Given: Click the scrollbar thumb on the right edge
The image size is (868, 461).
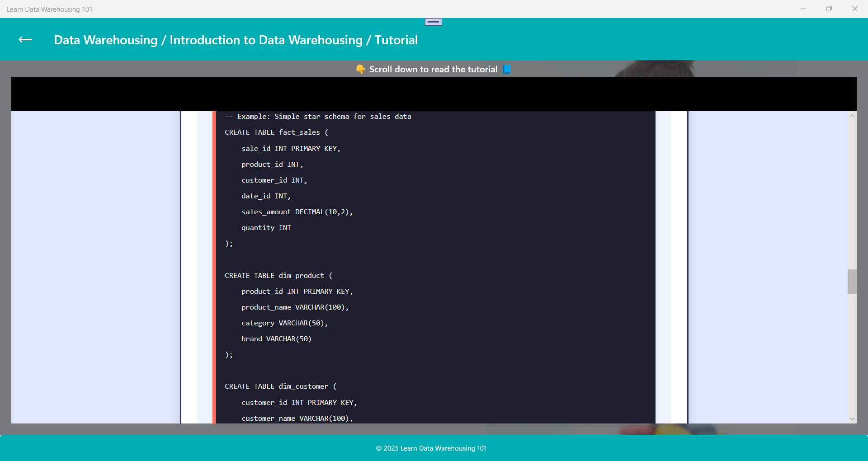Looking at the screenshot, I should coord(852,281).
